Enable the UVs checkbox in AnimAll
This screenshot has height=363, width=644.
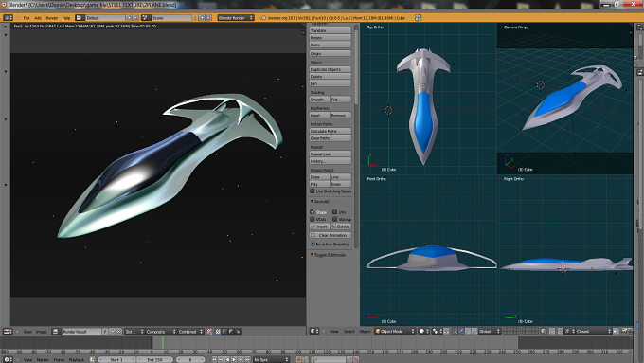(x=334, y=212)
